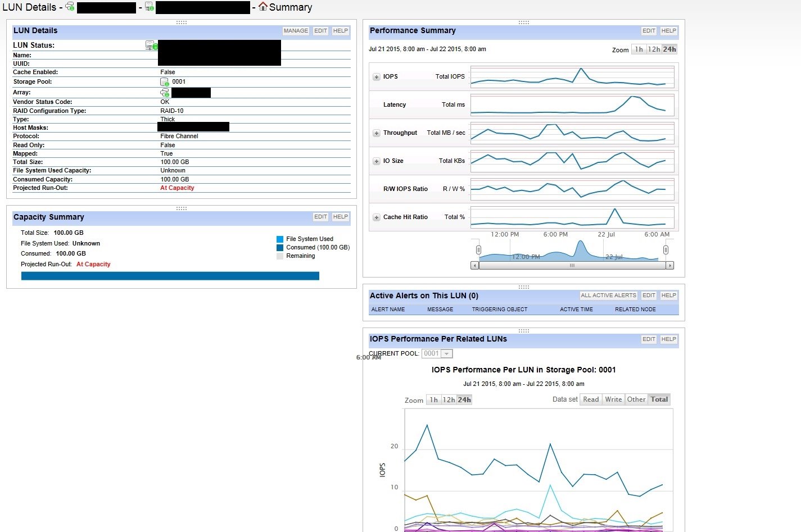Click the LUN status icon
801x532 pixels.
[151, 46]
